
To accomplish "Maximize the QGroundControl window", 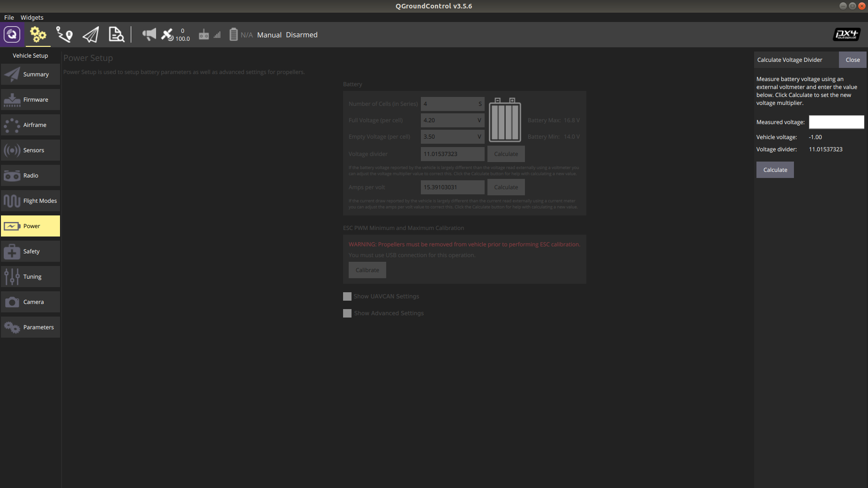I will point(852,6).
